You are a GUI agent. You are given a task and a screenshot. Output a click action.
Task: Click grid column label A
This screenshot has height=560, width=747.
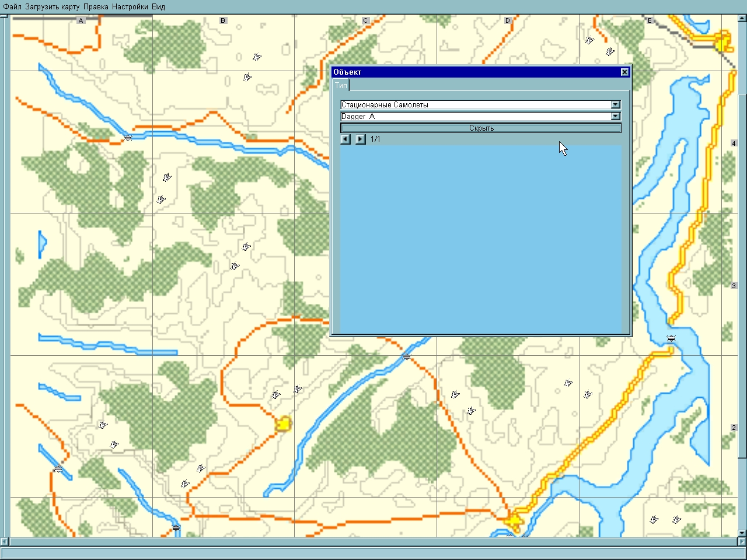[81, 20]
